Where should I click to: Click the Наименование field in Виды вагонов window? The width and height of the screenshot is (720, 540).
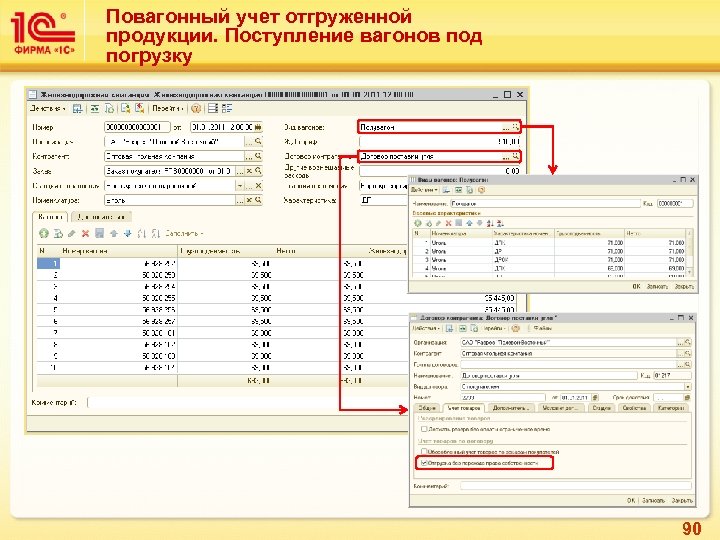pos(545,203)
